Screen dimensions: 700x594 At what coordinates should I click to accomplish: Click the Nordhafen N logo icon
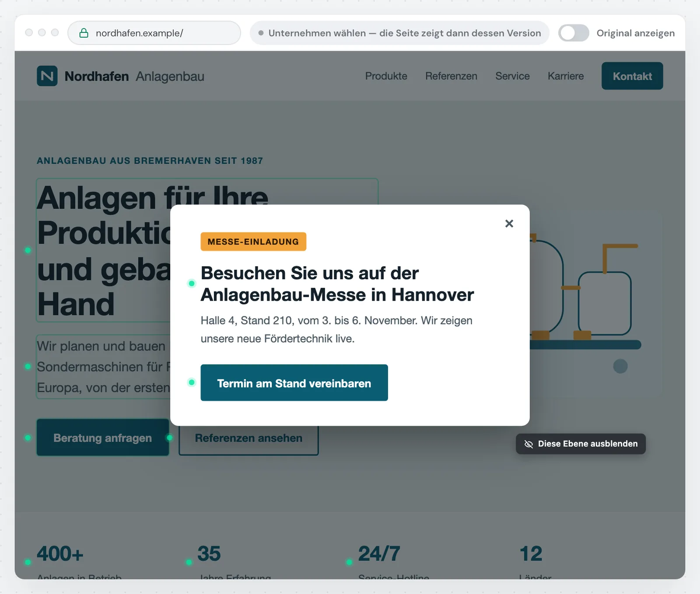tap(47, 76)
